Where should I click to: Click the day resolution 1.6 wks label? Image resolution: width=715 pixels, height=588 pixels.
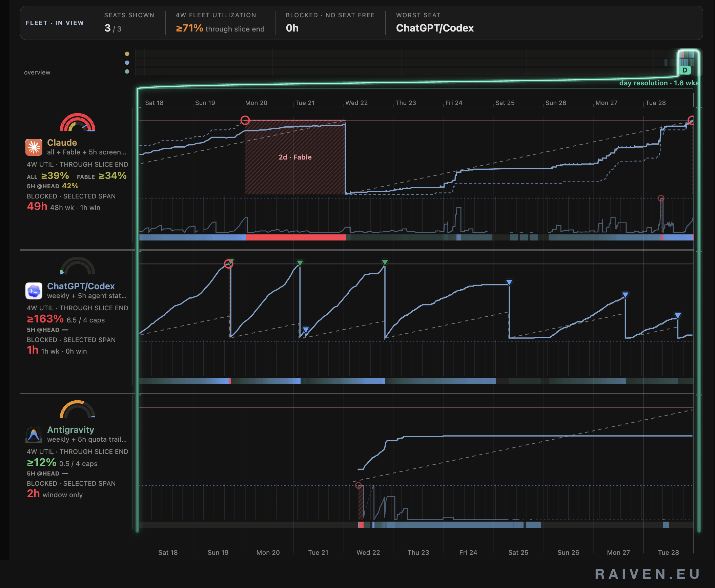[x=659, y=83]
